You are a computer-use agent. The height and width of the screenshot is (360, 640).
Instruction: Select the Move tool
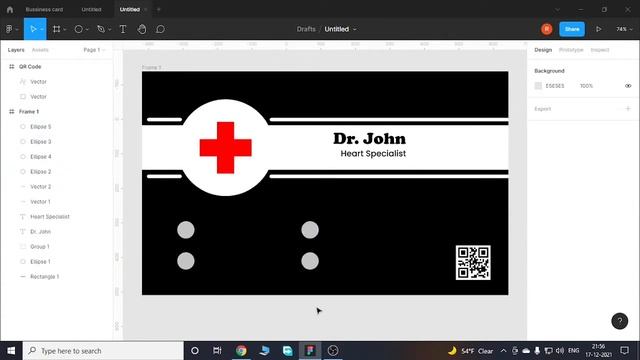[x=33, y=29]
